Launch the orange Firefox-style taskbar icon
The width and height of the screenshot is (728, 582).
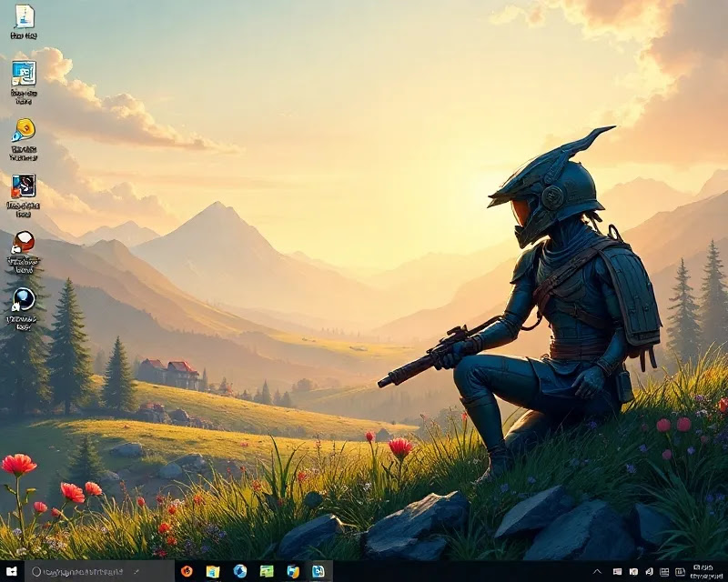[187, 572]
